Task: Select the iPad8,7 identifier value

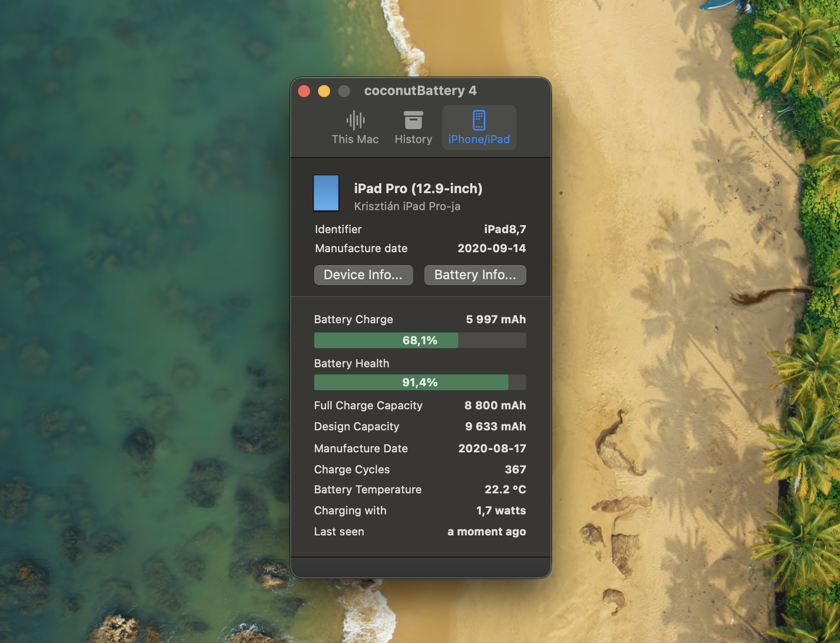Action: pos(505,229)
